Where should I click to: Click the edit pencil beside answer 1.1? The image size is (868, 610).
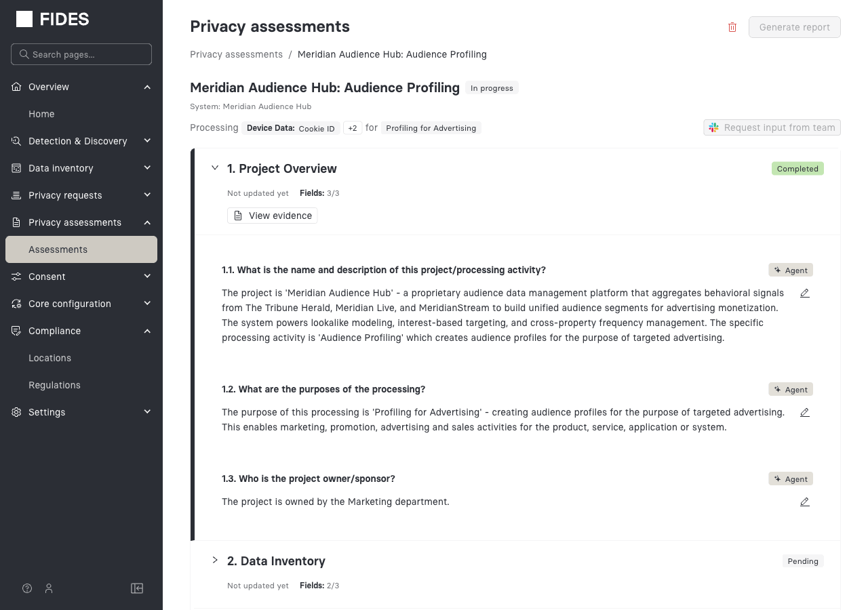click(804, 293)
